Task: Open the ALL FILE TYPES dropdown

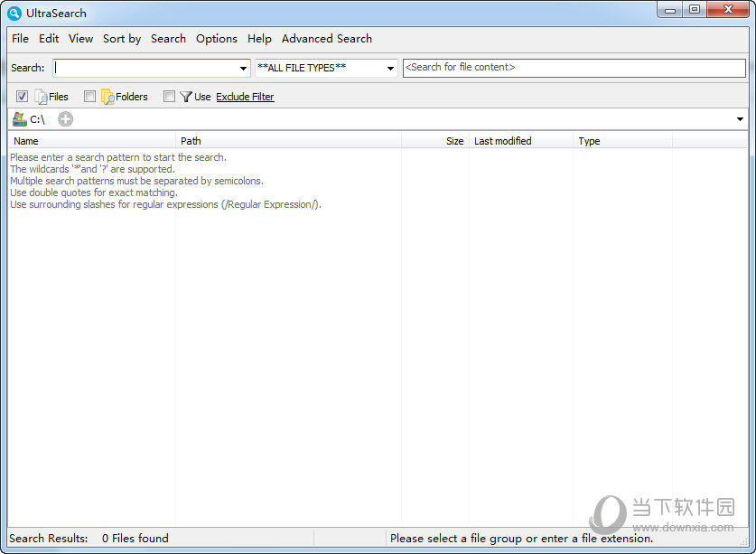Action: pyautogui.click(x=390, y=68)
